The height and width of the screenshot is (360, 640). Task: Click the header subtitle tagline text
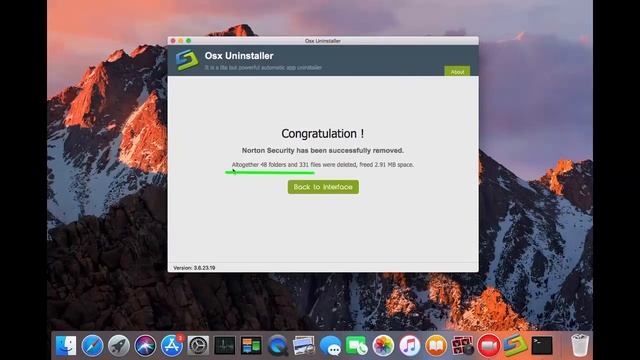tap(263, 68)
